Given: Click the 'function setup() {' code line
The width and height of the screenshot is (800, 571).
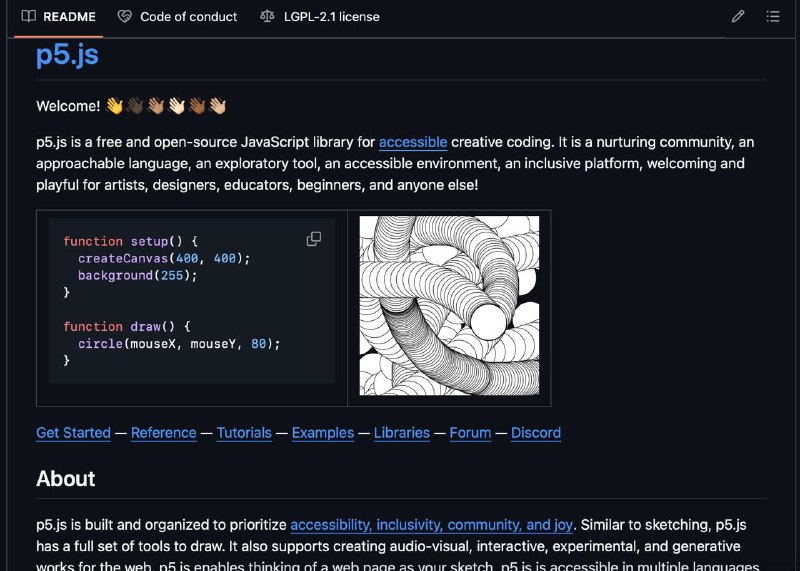Looking at the screenshot, I should (131, 241).
